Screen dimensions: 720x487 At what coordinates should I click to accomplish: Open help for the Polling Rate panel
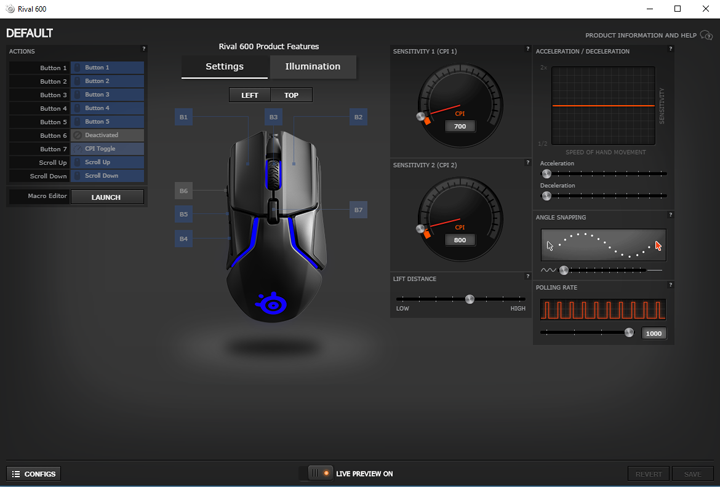click(x=670, y=286)
